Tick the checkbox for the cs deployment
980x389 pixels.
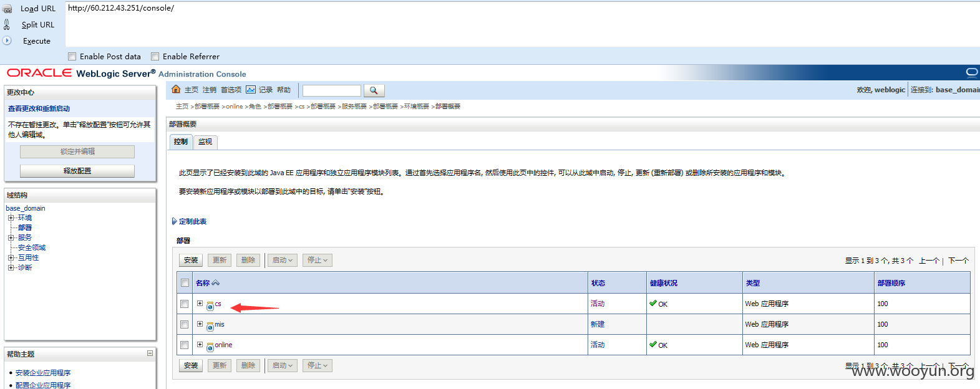[x=184, y=304]
